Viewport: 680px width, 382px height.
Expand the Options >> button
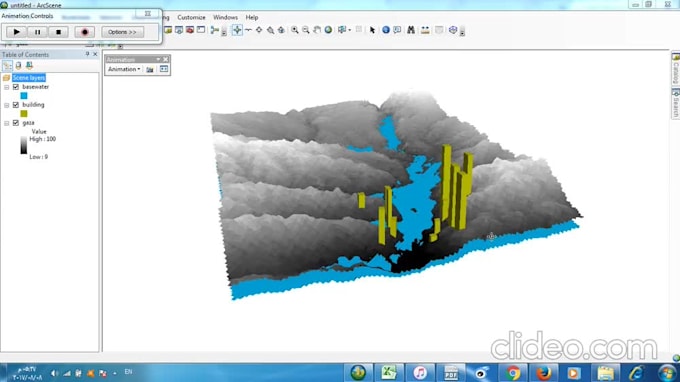(122, 32)
